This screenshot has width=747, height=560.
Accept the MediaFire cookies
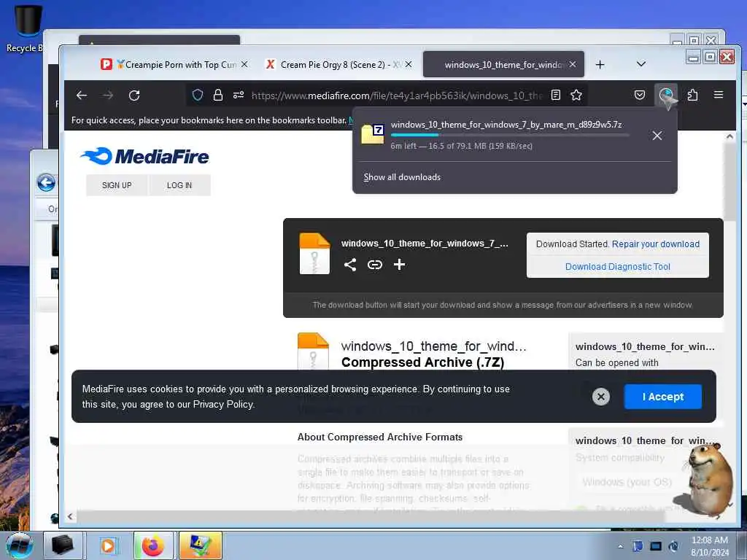click(x=662, y=397)
